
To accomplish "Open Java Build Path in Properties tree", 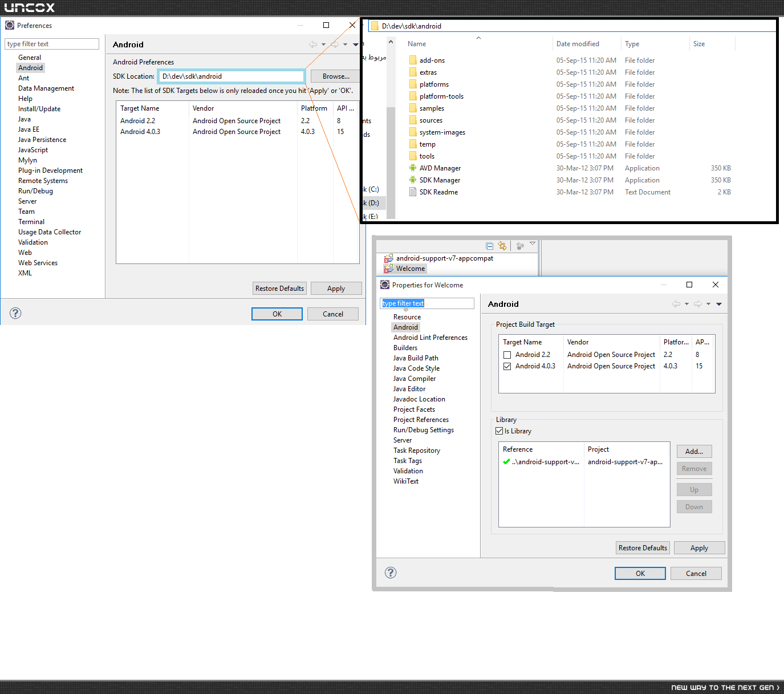I will coord(416,358).
